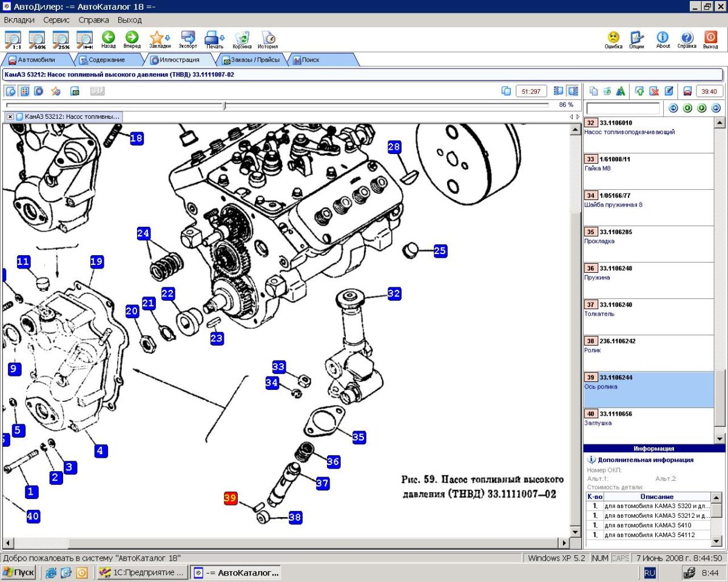Click the copy icon above parts list
The width and height of the screenshot is (728, 582).
[x=594, y=91]
